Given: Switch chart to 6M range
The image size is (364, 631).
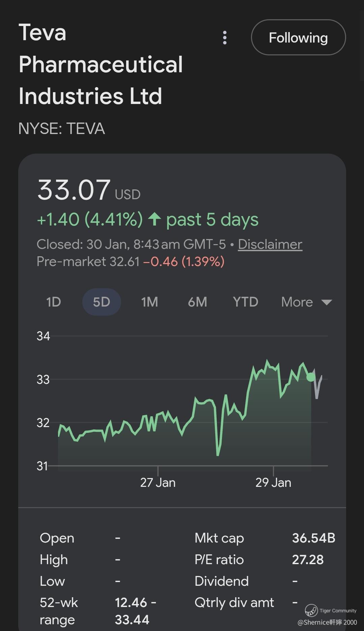Looking at the screenshot, I should coord(197,302).
